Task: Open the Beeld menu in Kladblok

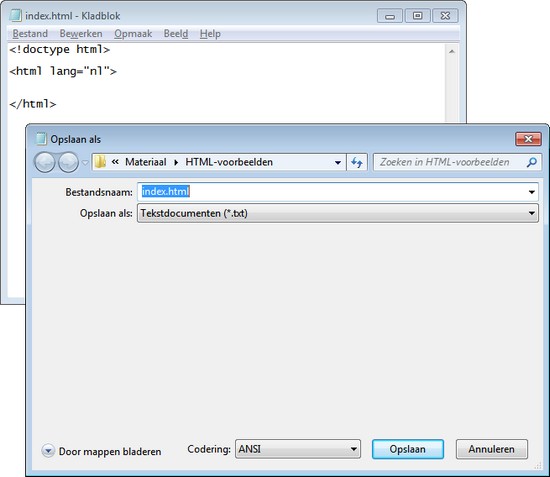Action: coord(176,34)
